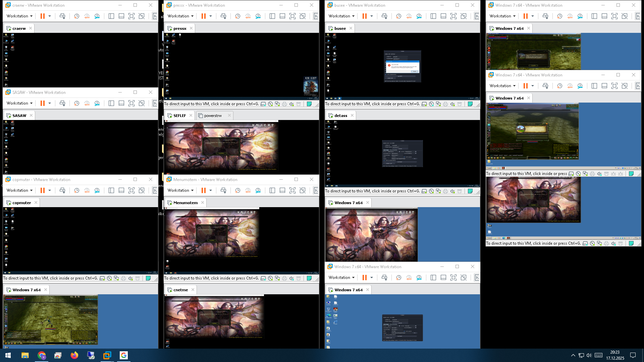Click inside the cnetme VM game screen

click(214, 317)
